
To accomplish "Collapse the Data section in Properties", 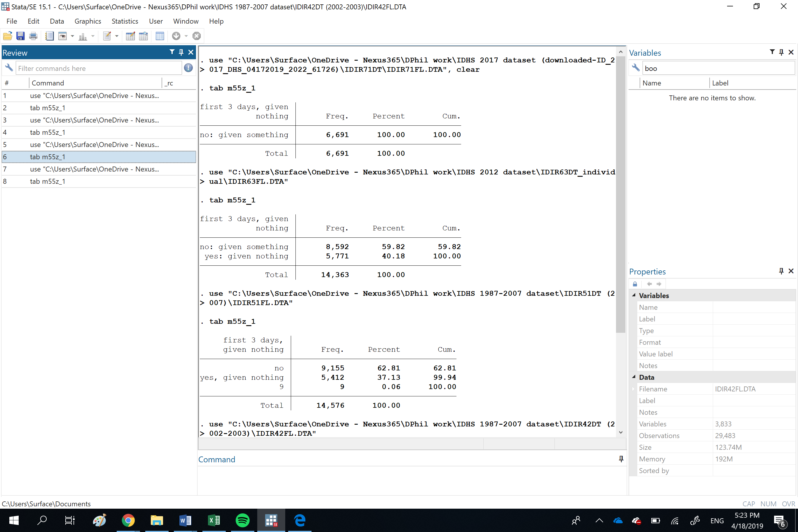I will [634, 377].
